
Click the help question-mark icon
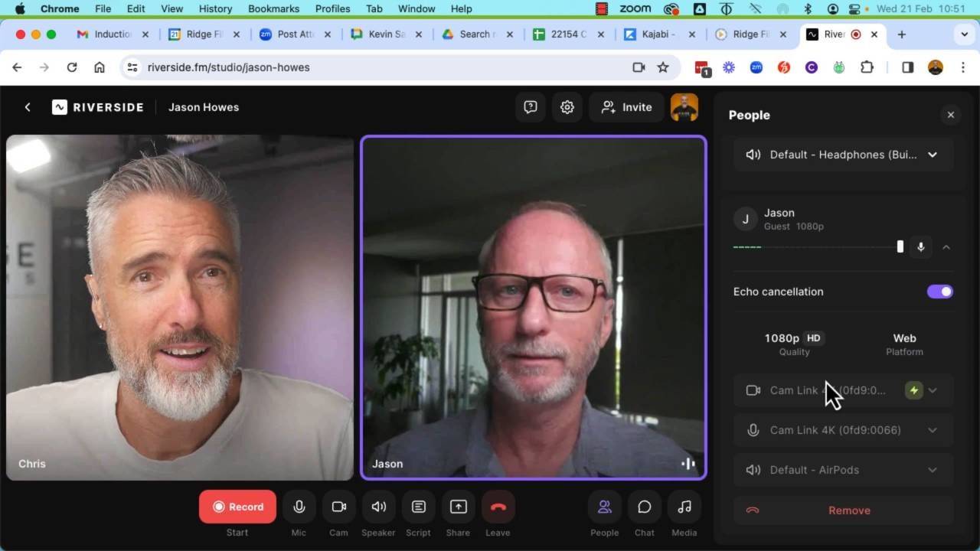(530, 107)
